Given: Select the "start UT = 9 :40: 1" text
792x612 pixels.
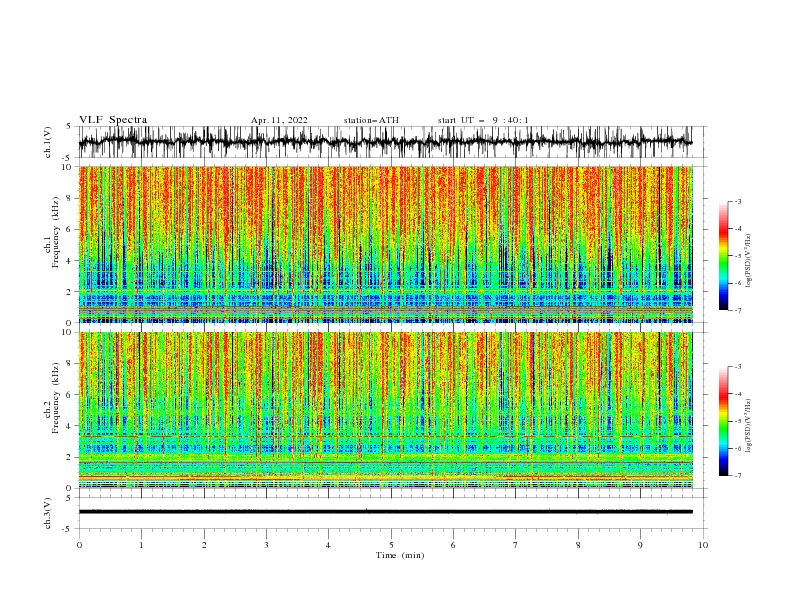Looking at the screenshot, I should coord(483,120).
